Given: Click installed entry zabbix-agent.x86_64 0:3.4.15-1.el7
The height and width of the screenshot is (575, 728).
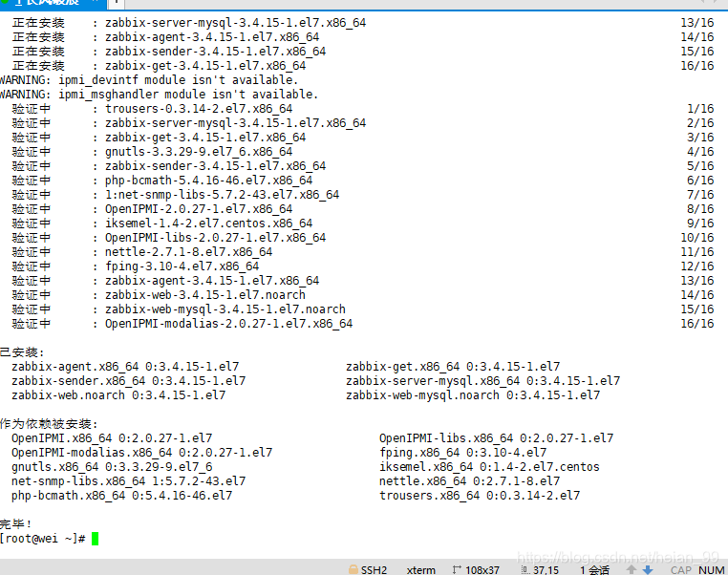Looking at the screenshot, I should click(125, 367).
